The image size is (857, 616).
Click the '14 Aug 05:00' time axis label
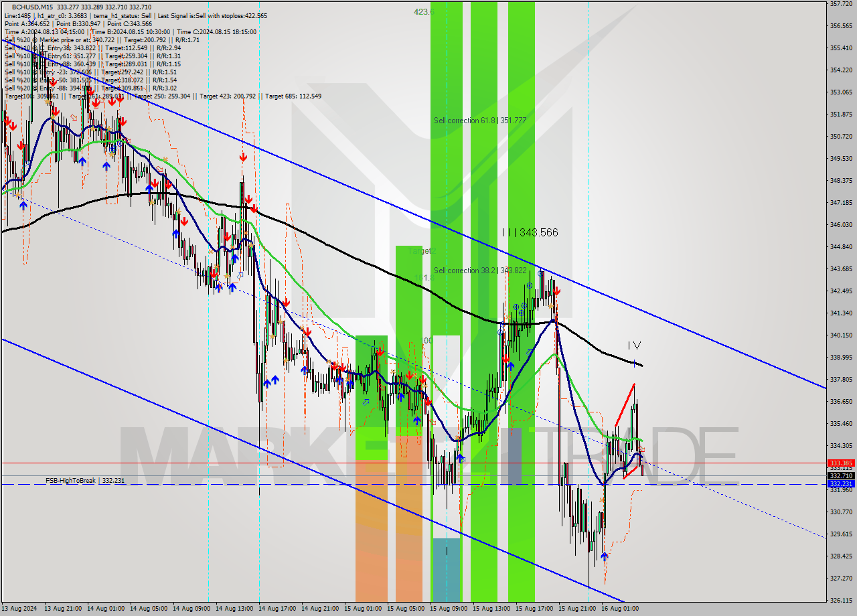(148, 609)
